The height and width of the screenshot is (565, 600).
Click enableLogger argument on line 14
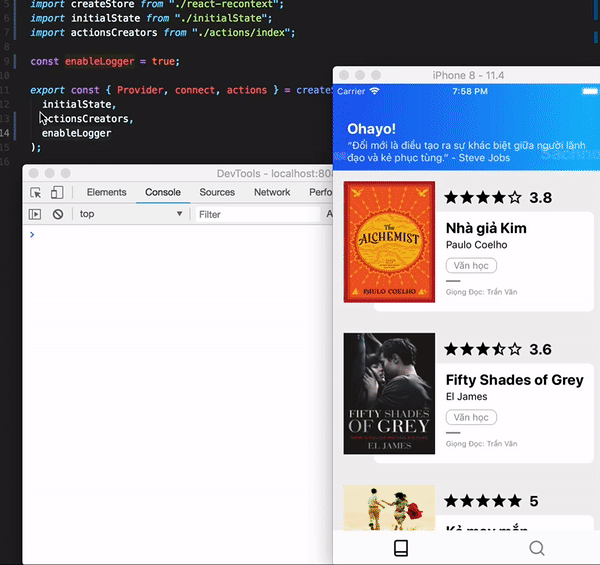pyautogui.click(x=77, y=133)
